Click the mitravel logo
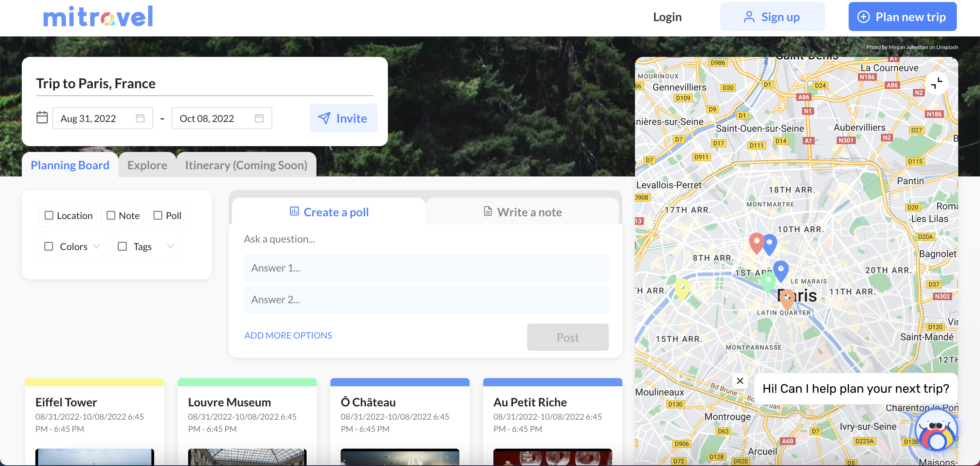The image size is (980, 466). pyautogui.click(x=98, y=17)
